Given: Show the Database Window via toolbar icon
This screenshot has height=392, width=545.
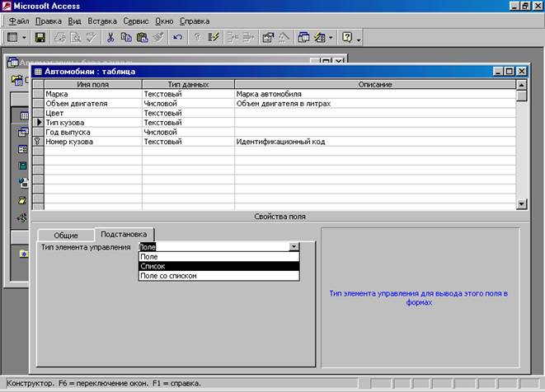Looking at the screenshot, I should tap(303, 38).
